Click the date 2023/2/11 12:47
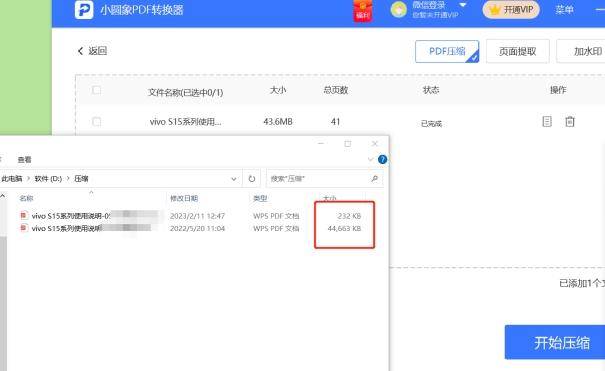 (198, 216)
